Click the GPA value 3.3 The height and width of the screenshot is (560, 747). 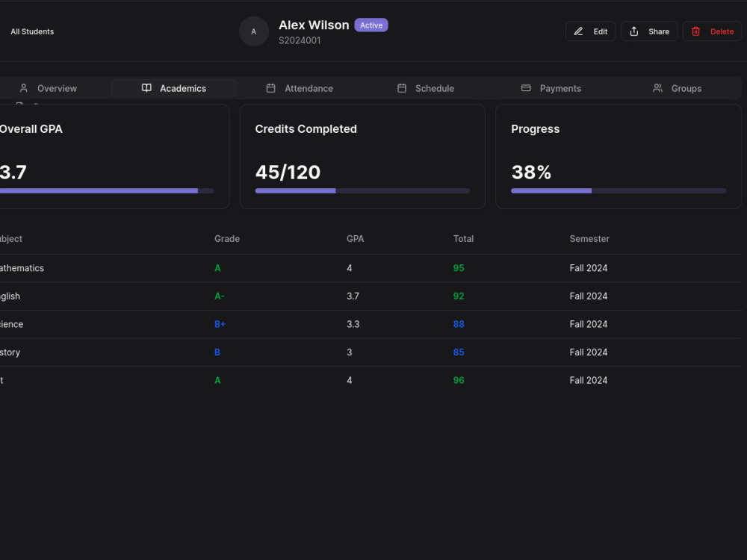coord(353,324)
